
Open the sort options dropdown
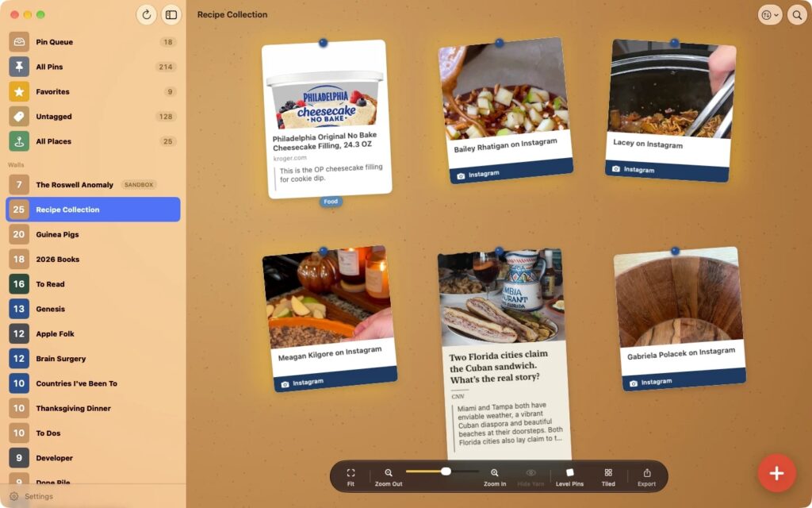[x=770, y=15]
